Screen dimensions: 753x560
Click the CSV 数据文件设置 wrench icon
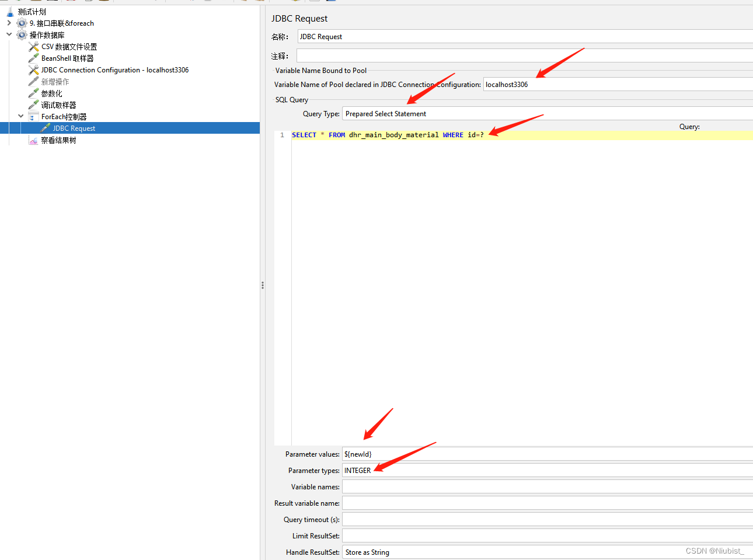(34, 47)
